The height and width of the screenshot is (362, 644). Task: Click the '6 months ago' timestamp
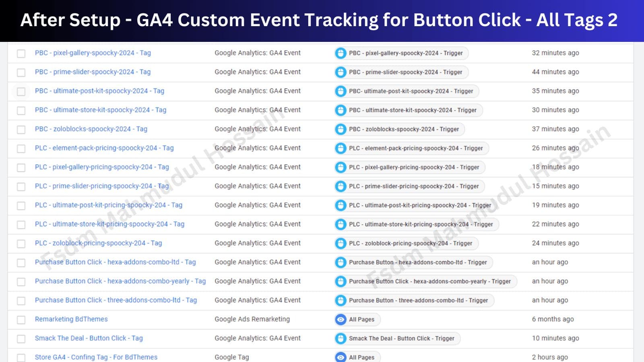click(x=553, y=319)
